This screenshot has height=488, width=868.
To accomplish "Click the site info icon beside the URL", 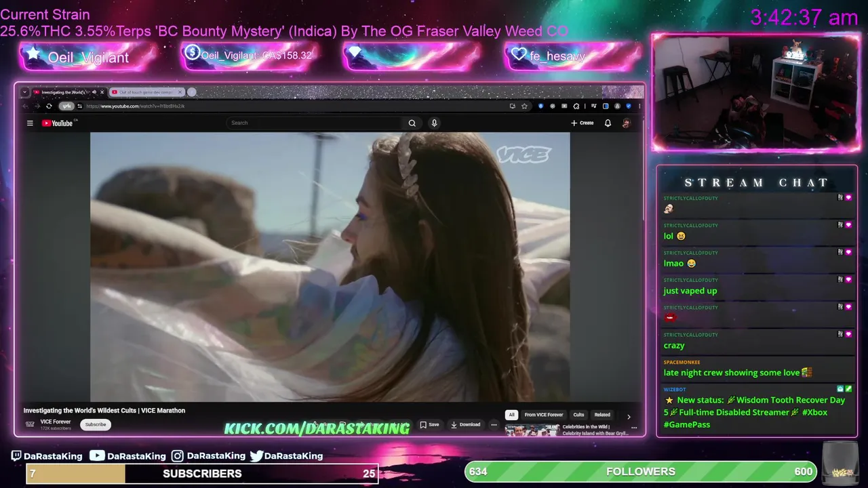I will (79, 106).
